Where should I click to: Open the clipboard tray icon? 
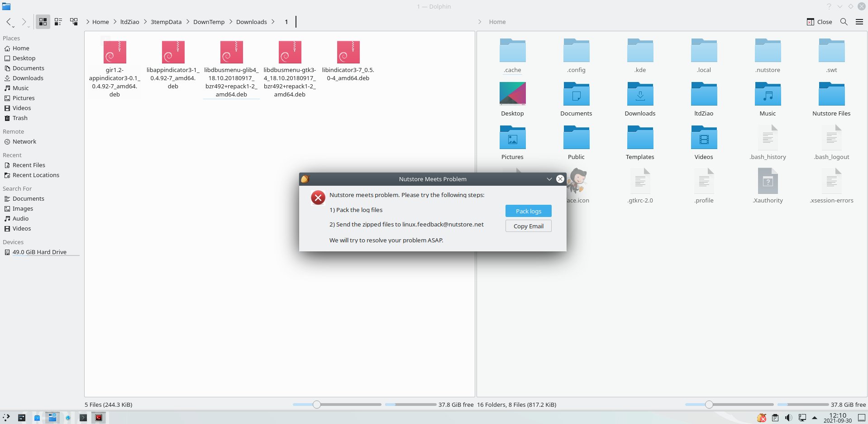tap(775, 418)
